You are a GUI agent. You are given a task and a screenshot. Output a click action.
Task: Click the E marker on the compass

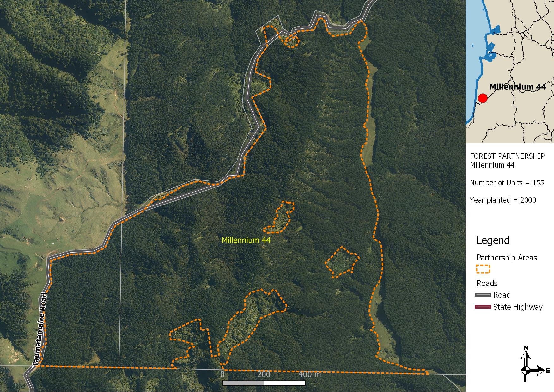click(x=547, y=370)
